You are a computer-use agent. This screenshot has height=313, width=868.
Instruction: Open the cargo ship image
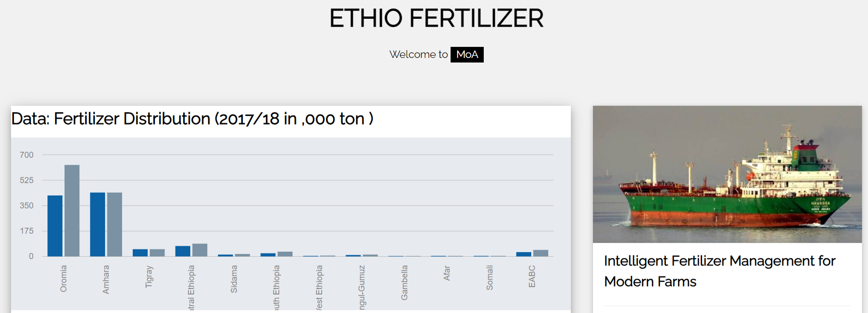tap(727, 174)
